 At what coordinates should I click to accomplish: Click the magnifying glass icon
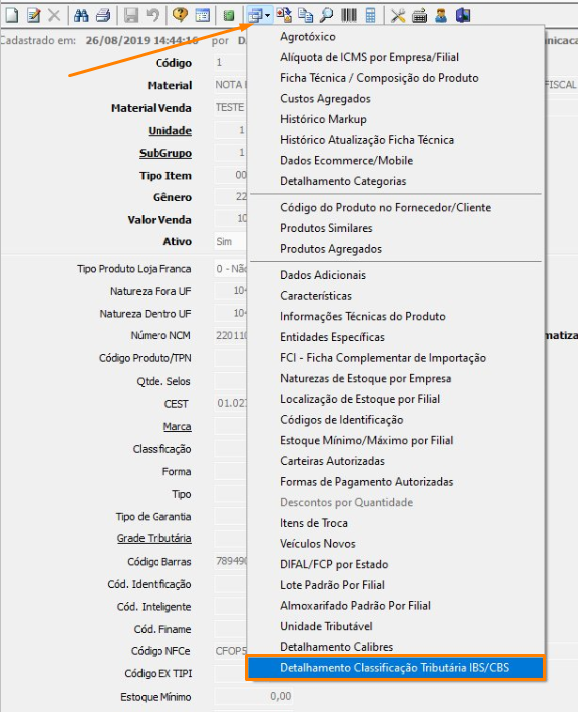tap(326, 15)
